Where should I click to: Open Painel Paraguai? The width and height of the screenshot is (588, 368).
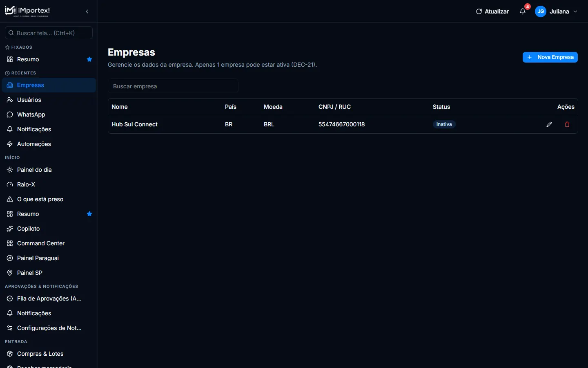[x=49, y=258]
